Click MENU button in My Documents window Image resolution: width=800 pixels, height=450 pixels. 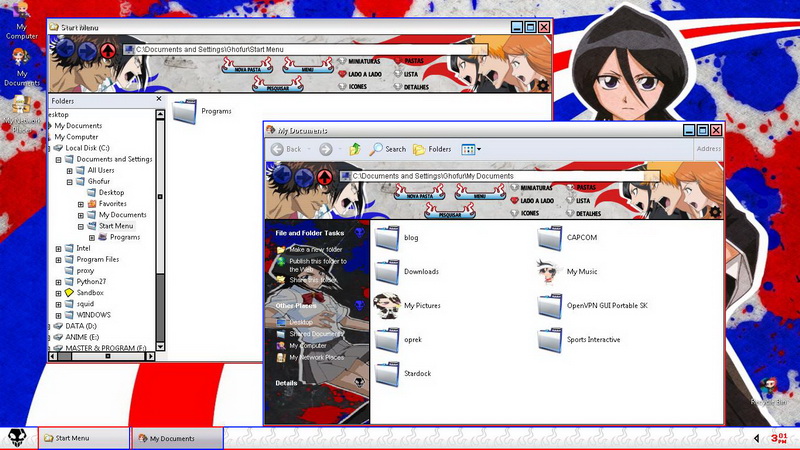(x=480, y=192)
